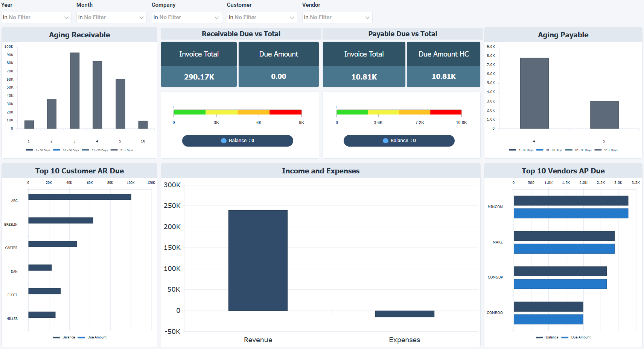The height and width of the screenshot is (349, 644).
Task: Select the ELECT customer bar
Action: pos(44,291)
